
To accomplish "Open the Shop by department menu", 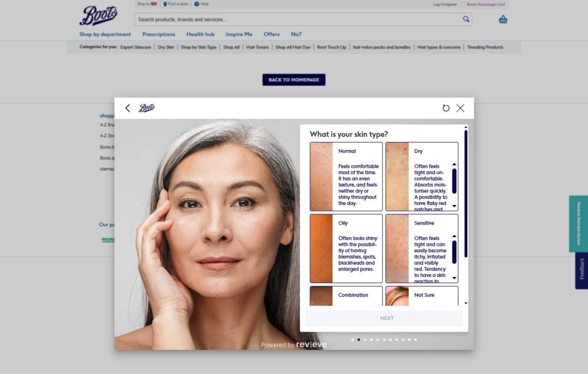I will [105, 34].
